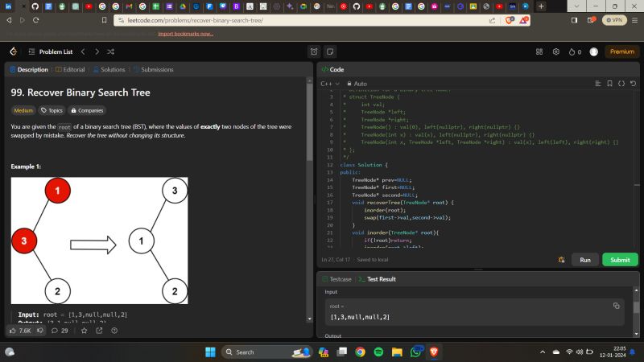This screenshot has width=644, height=362.
Task: Expand the Companies tag
Action: pyautogui.click(x=87, y=110)
